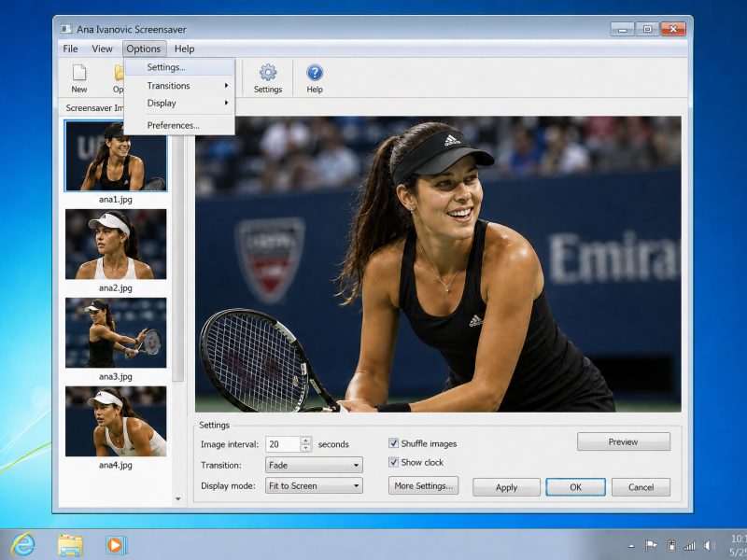The width and height of the screenshot is (747, 560).
Task: Expand the Display submenu
Action: (x=179, y=104)
